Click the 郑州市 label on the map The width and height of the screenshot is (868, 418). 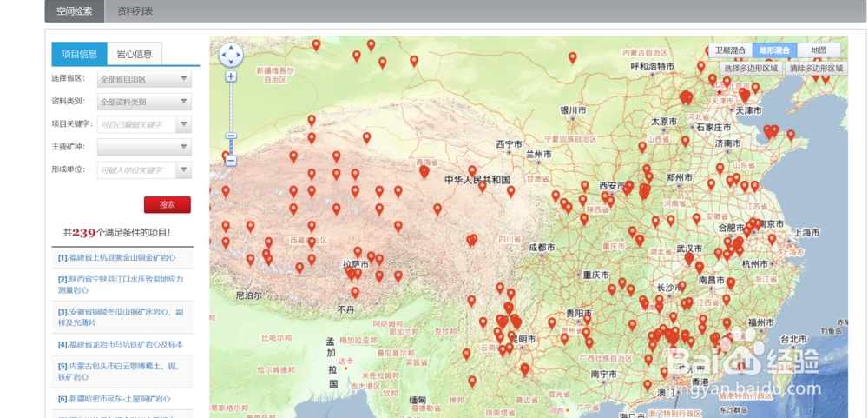pyautogui.click(x=680, y=178)
